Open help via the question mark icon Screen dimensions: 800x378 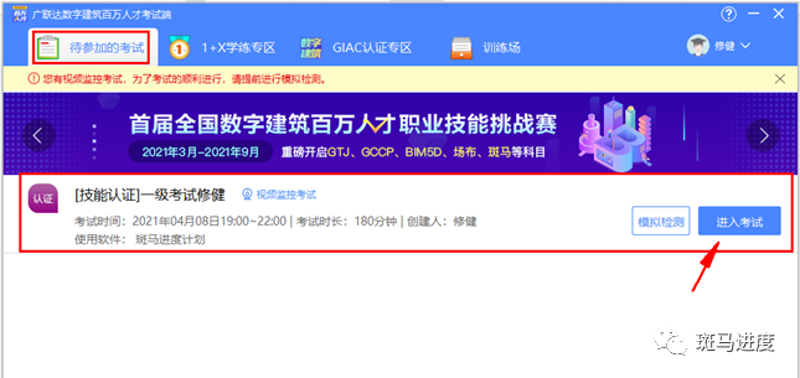point(729,14)
